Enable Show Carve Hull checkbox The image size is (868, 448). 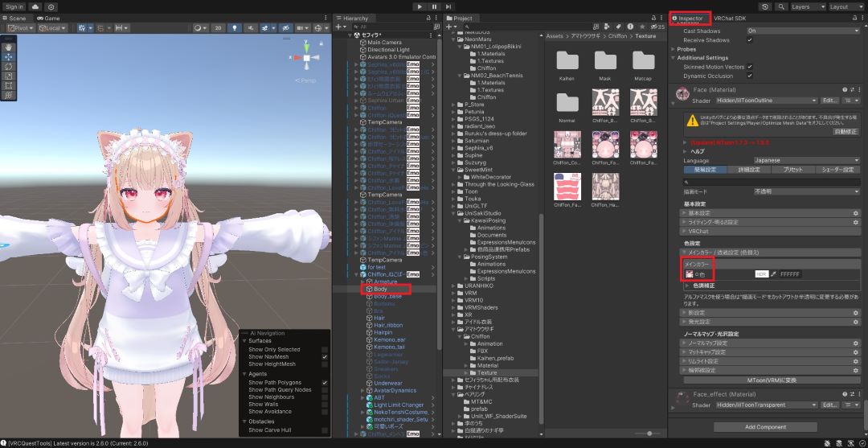[325, 430]
